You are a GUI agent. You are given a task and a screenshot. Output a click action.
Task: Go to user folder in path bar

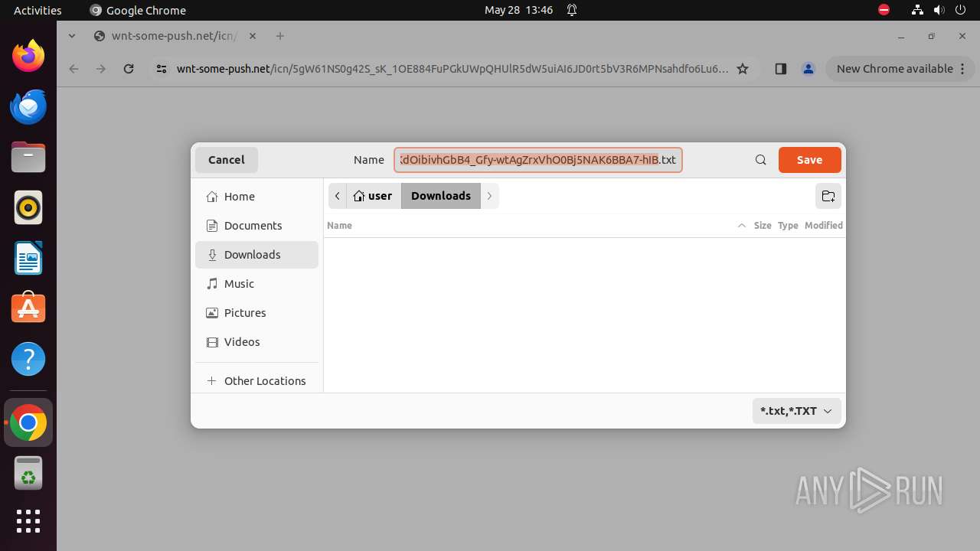click(x=374, y=196)
